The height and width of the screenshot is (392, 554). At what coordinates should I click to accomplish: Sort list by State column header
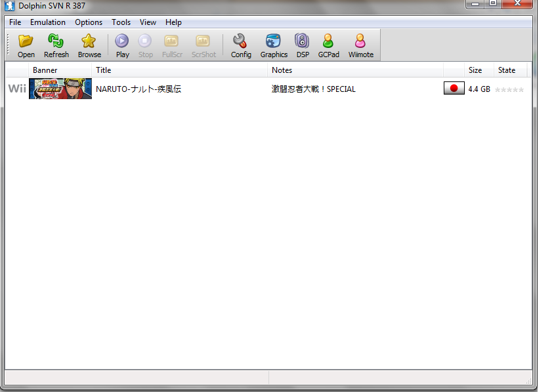pos(510,70)
